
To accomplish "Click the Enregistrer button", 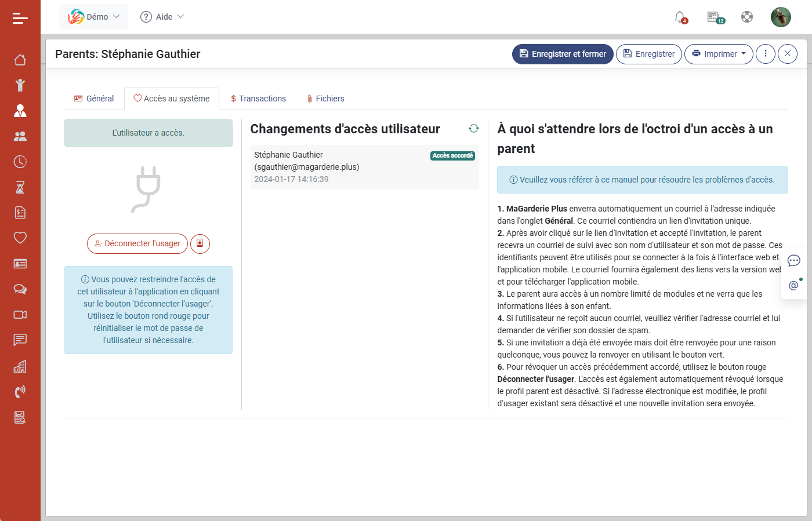I will pos(649,54).
